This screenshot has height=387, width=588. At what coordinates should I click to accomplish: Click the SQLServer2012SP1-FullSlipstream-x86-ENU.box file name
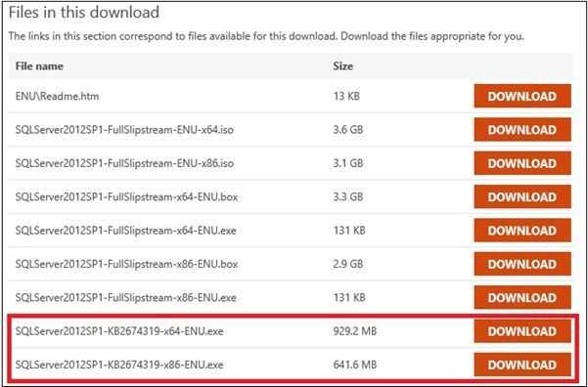126,264
